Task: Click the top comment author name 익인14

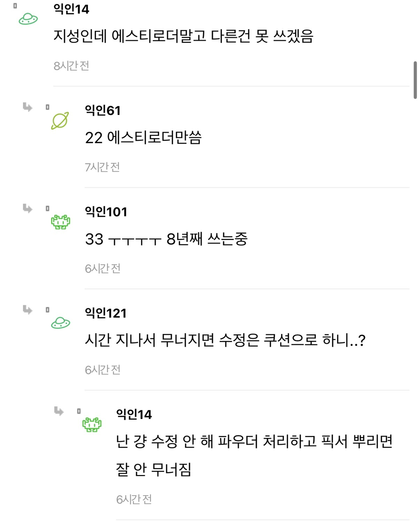Action: 71,9
